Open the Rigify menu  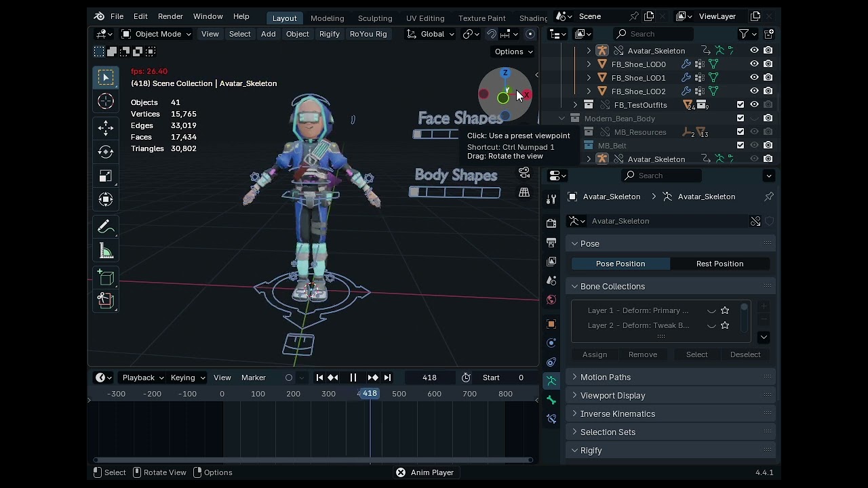(x=329, y=34)
